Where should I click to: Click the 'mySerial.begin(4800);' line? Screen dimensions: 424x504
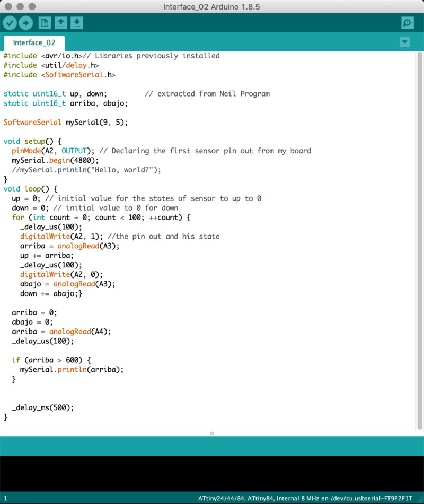point(55,160)
